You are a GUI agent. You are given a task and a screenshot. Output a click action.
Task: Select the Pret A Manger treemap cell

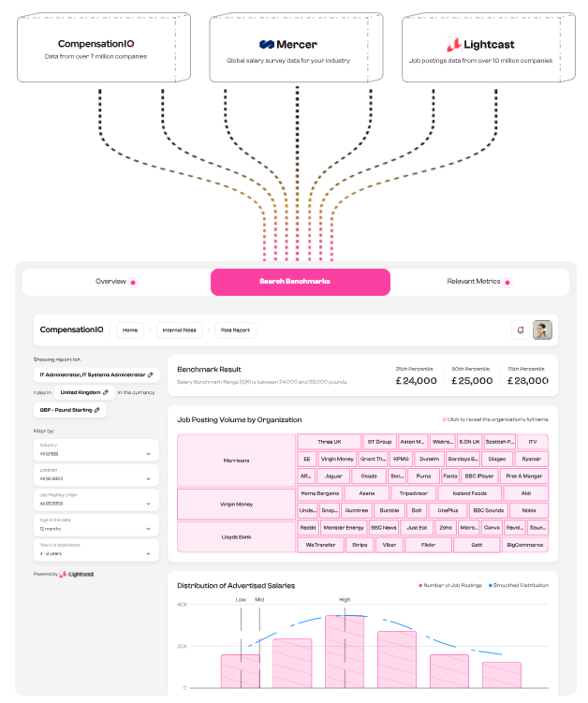(523, 476)
